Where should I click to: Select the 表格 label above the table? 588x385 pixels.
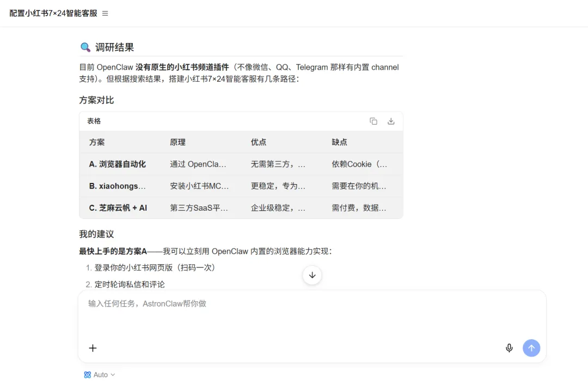coord(94,121)
